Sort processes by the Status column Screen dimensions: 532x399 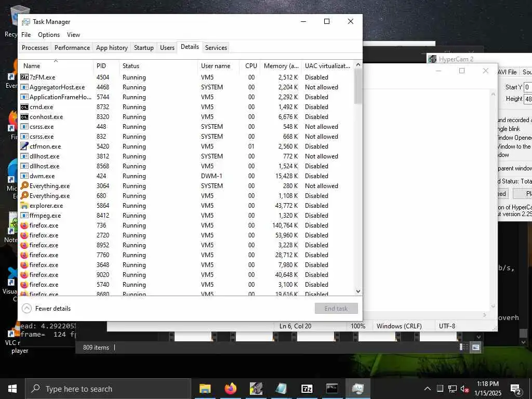point(158,66)
